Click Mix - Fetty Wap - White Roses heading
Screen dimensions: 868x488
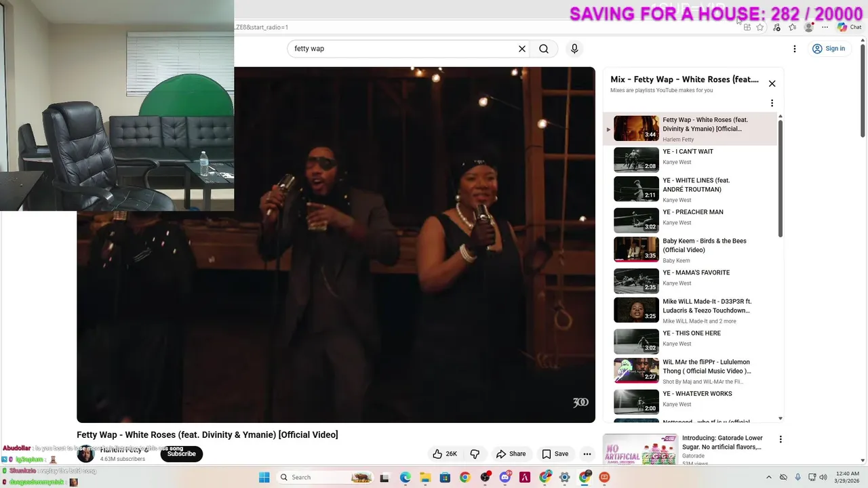(684, 79)
